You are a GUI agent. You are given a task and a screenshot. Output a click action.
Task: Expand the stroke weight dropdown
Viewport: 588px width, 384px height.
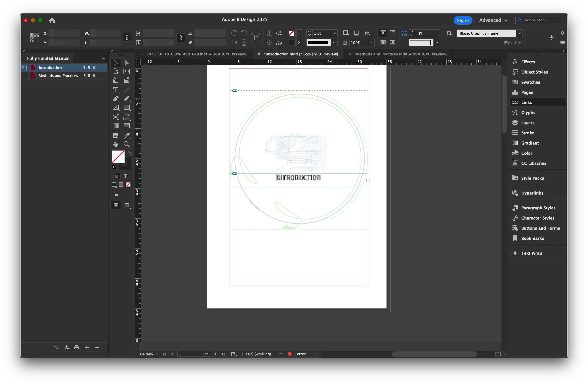pos(334,33)
